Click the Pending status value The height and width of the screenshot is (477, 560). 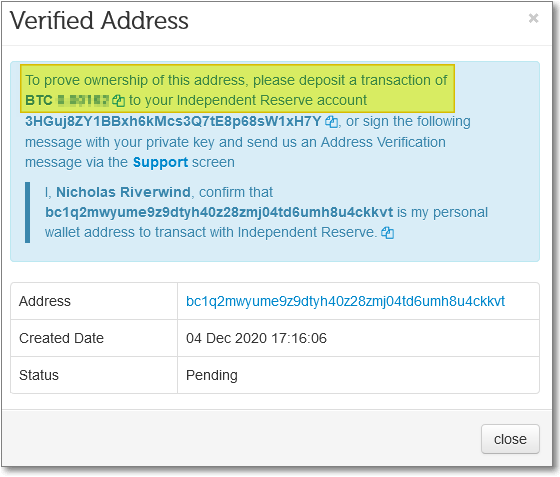click(212, 376)
